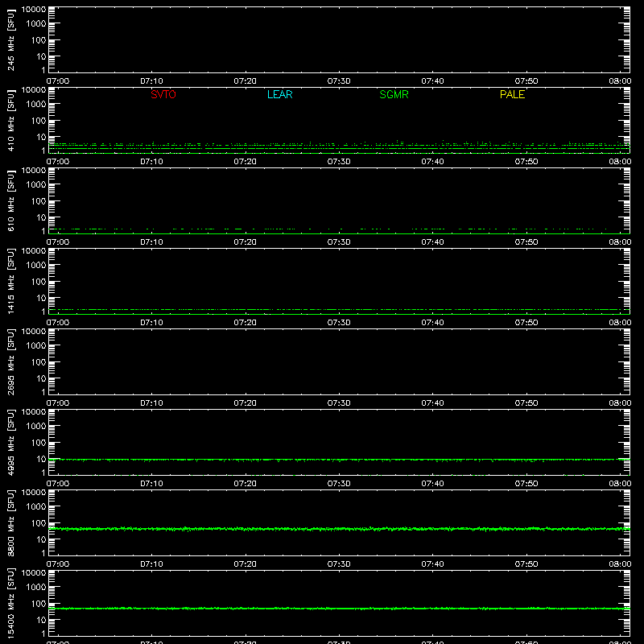Click the dotted green trace in the 1415 MHz panel
The height and width of the screenshot is (644, 644).
pyautogui.click(x=339, y=309)
